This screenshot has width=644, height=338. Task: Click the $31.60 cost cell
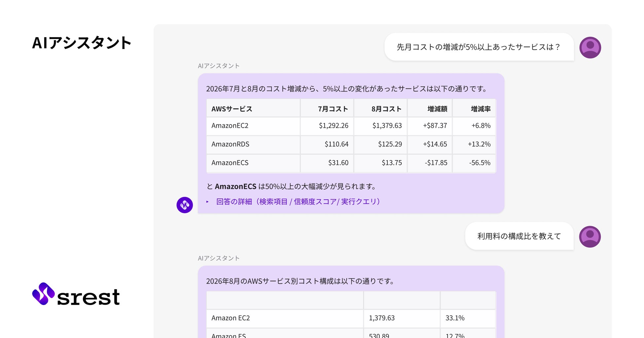click(327, 163)
